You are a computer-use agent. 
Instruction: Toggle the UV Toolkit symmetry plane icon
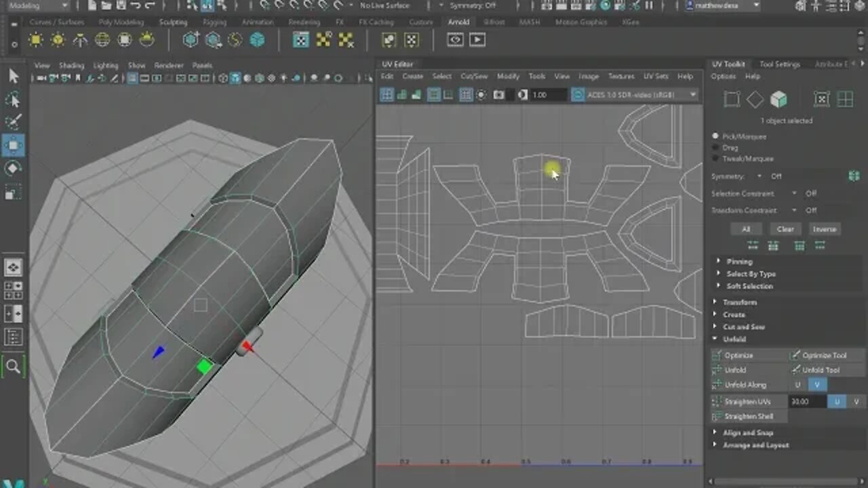[854, 176]
